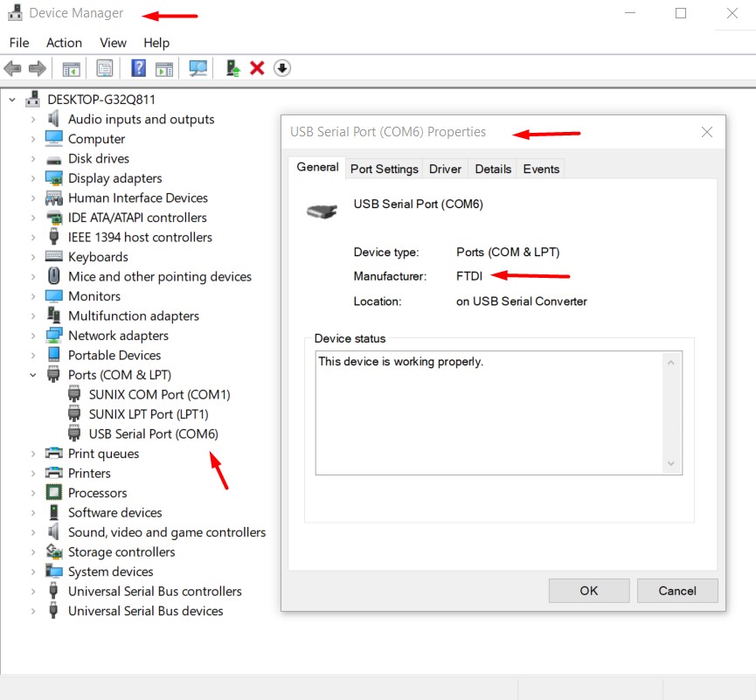Switch to the Port Settings tab
The image size is (756, 700).
tap(385, 169)
